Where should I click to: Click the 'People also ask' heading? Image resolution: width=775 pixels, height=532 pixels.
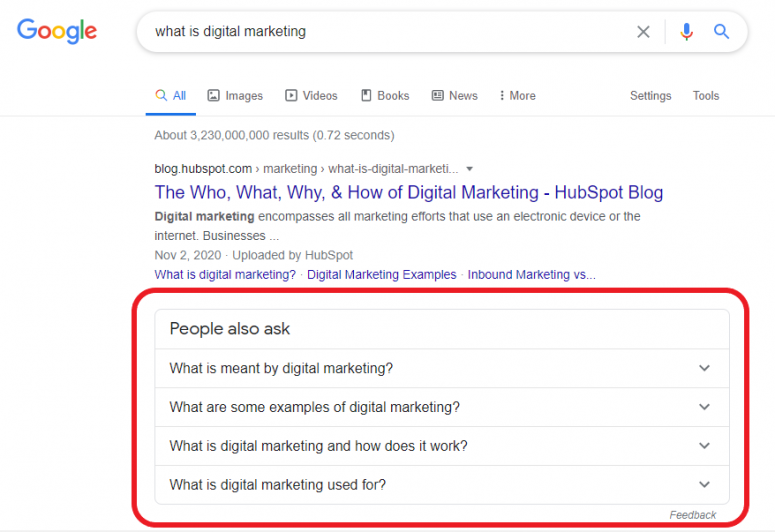point(229,329)
